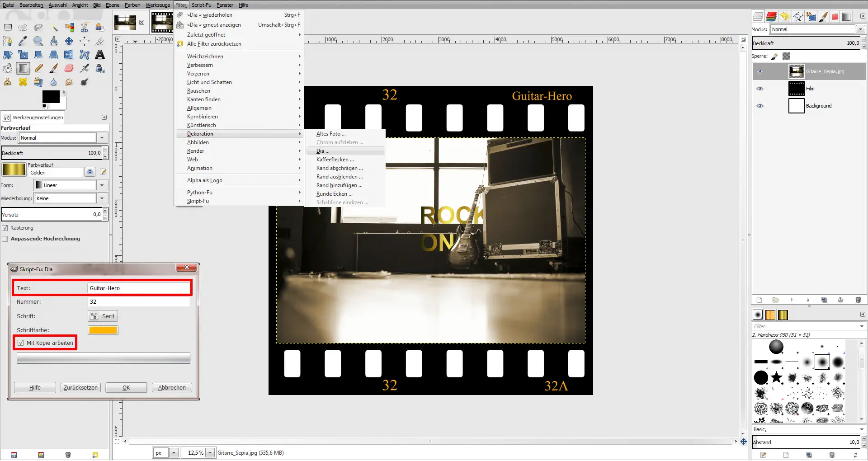Expand the zoom level 12,5% dropdown
Image resolution: width=868 pixels, height=461 pixels.
point(210,452)
